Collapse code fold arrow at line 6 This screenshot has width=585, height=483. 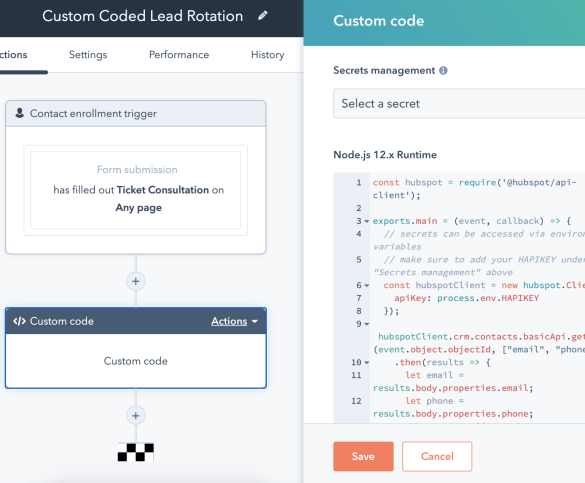tap(367, 286)
